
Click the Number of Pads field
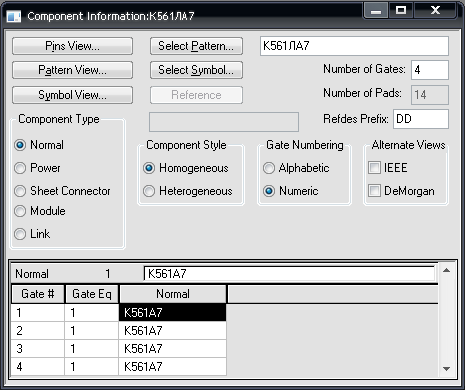(430, 95)
